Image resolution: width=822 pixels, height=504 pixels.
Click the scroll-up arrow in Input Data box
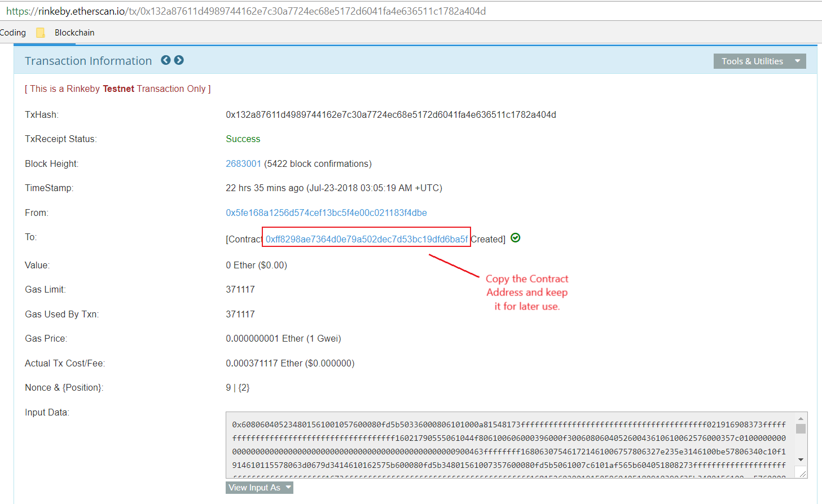[x=801, y=418]
